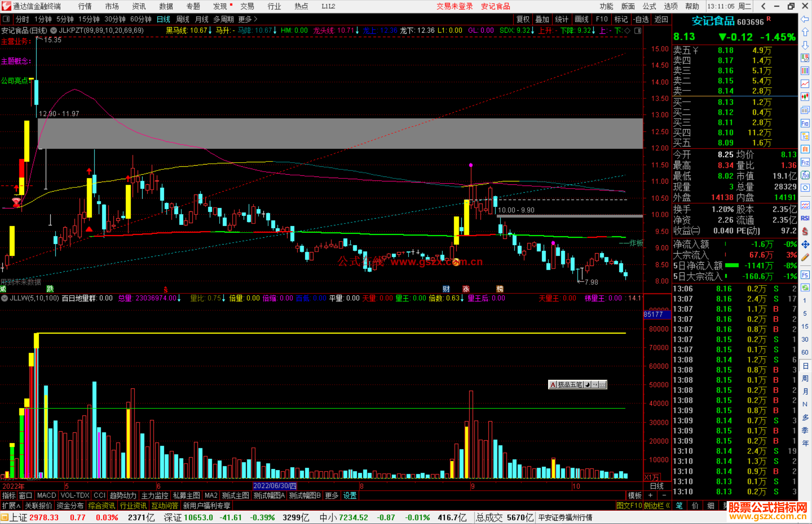This screenshot has width=812, height=524.
Task: Click the F10 company info sidebar icon
Action: tap(805, 123)
